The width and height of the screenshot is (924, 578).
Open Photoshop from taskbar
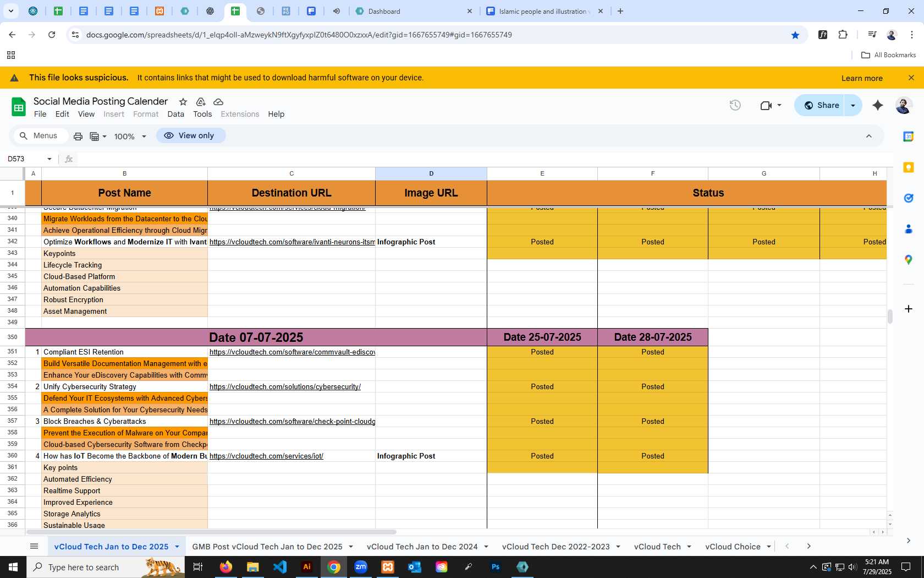[x=496, y=567]
